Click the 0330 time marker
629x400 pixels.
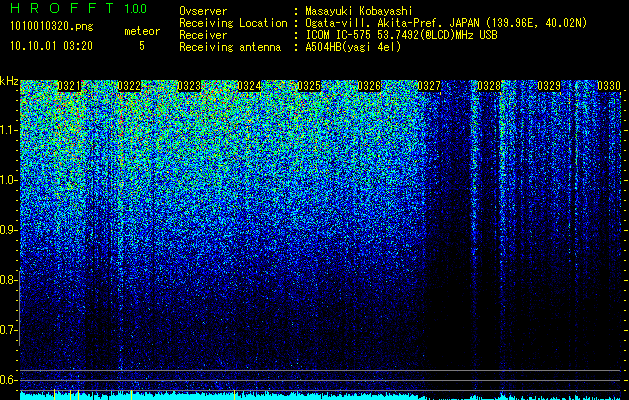click(609, 86)
